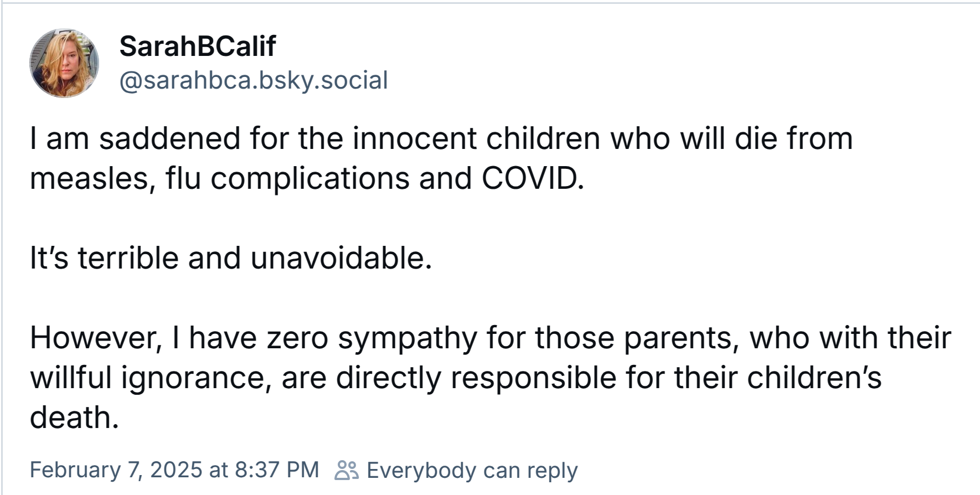Select the paragraph starting "I am saddened"
This screenshot has width=980, height=495.
pos(441,158)
